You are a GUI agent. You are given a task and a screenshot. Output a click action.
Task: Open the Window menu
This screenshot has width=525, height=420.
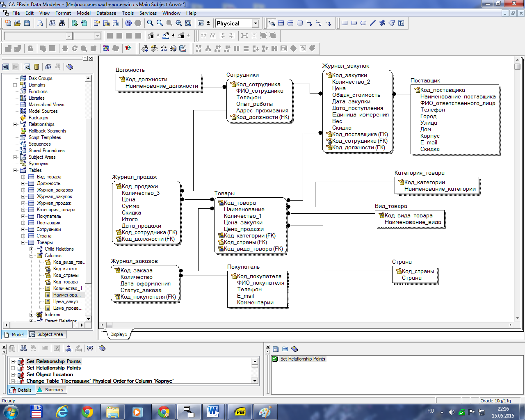(x=171, y=13)
